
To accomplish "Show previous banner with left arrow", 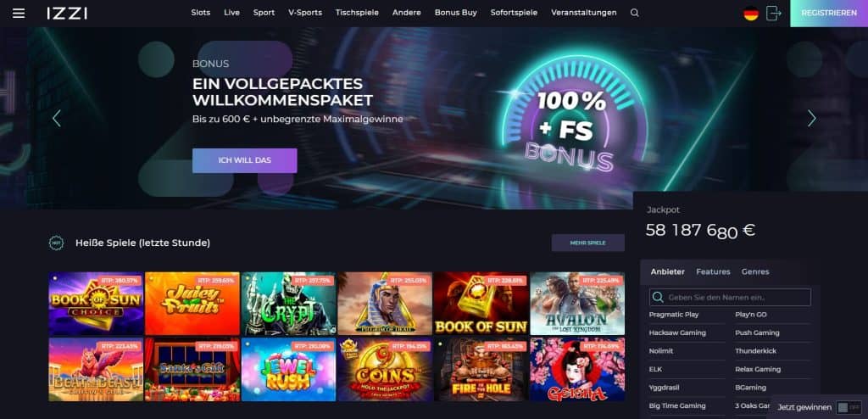I will tap(56, 118).
